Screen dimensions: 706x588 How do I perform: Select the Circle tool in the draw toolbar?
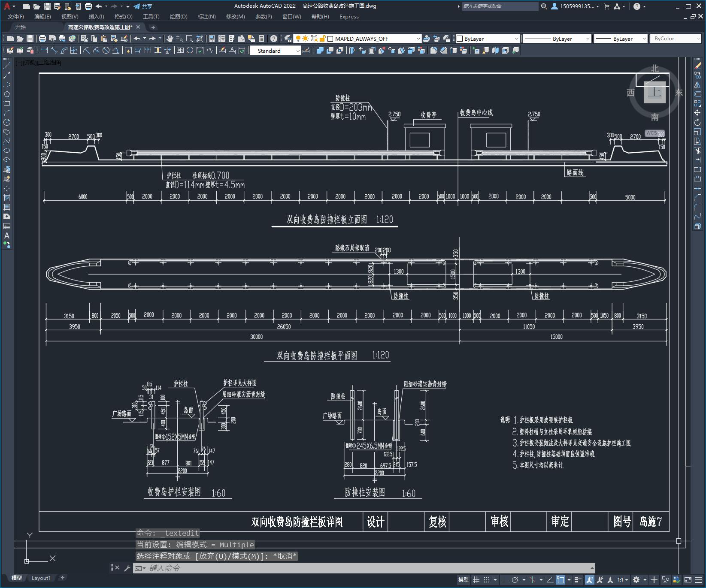[7, 122]
